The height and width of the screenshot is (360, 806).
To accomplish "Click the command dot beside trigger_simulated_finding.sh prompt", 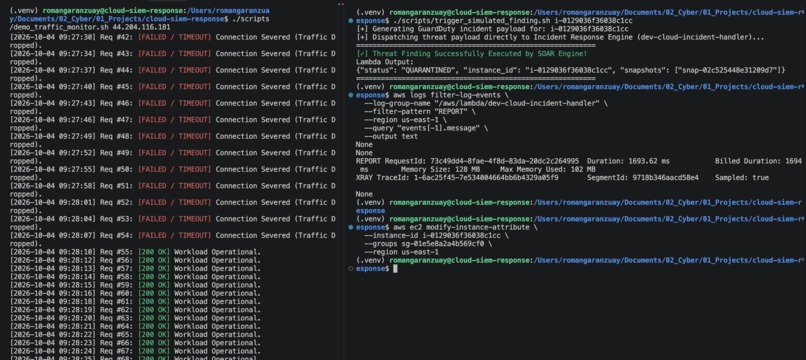I will [351, 21].
